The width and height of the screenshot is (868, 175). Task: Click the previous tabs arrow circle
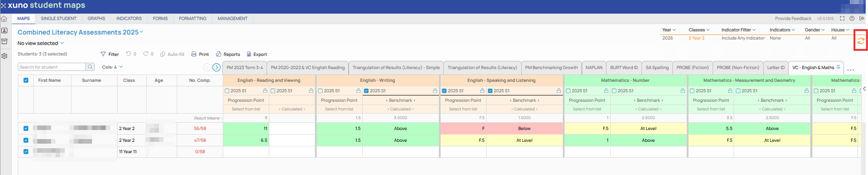coord(207,67)
